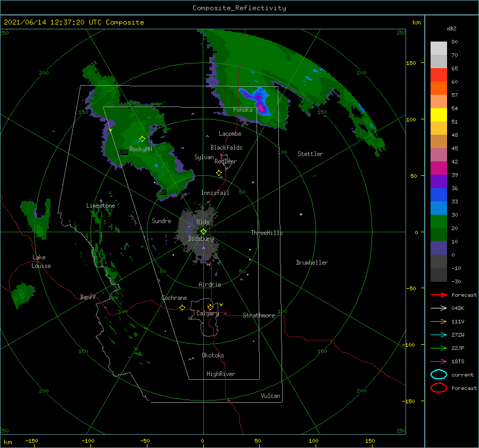
Task: Select the RockyMH label
Action: pyautogui.click(x=141, y=149)
